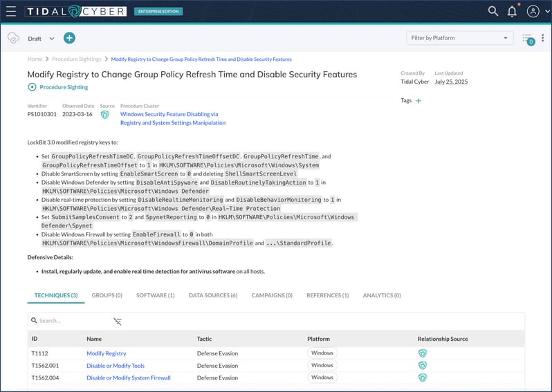The image size is (552, 392).
Task: Click Windows platform chip in T1562.001 row
Action: [322, 365]
